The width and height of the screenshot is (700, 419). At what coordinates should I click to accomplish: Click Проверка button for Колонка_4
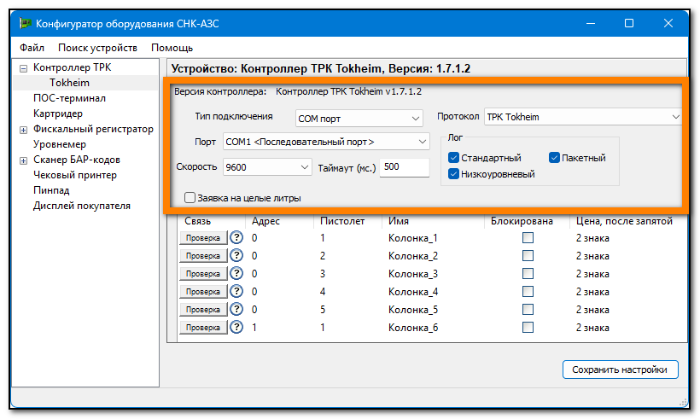pos(203,291)
